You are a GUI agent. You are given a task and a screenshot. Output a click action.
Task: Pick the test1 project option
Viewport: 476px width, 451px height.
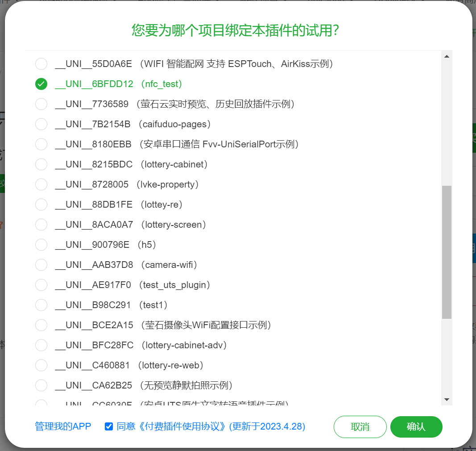41,305
